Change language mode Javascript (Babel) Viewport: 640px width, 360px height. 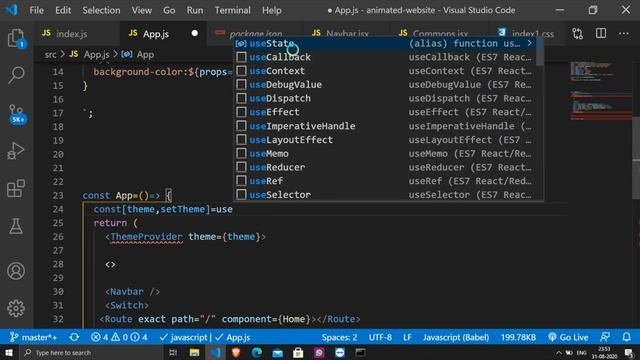(456, 337)
